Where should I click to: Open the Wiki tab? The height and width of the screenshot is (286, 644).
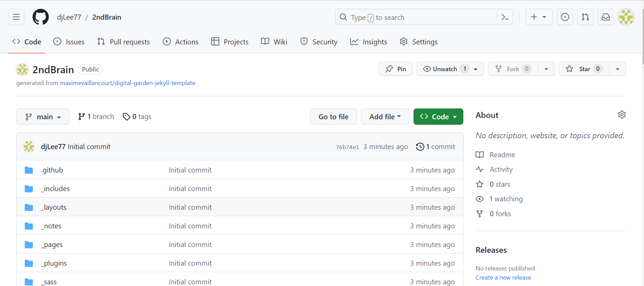[274, 42]
